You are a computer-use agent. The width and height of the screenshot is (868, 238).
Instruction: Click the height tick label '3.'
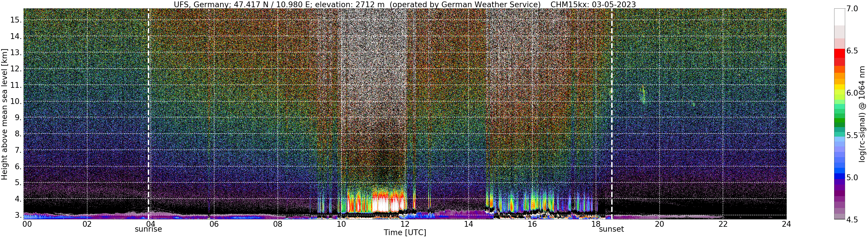click(18, 215)
